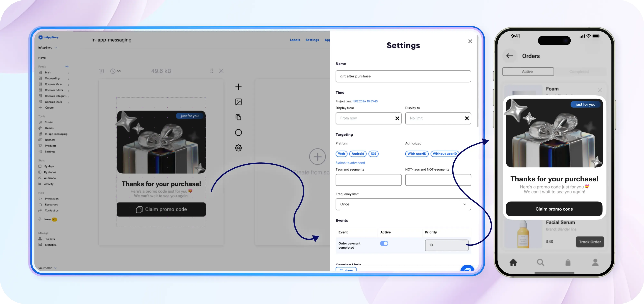Click the timer clock icon
The width and height of the screenshot is (644, 304).
click(113, 71)
